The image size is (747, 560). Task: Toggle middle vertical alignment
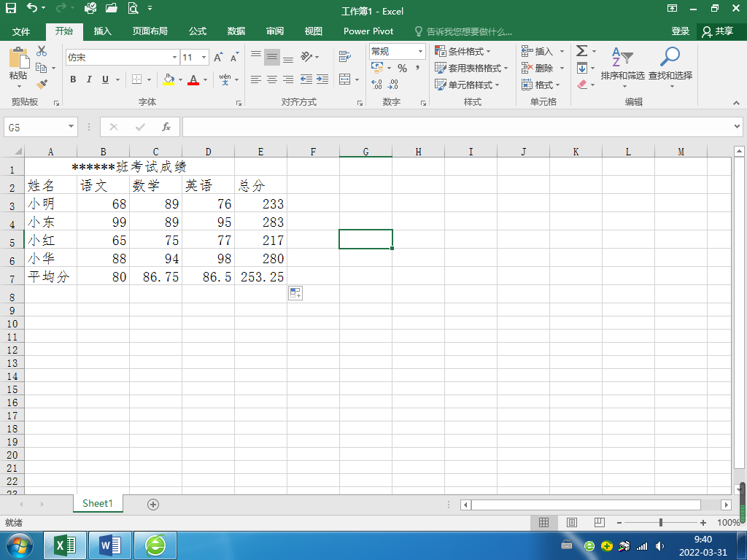point(272,57)
